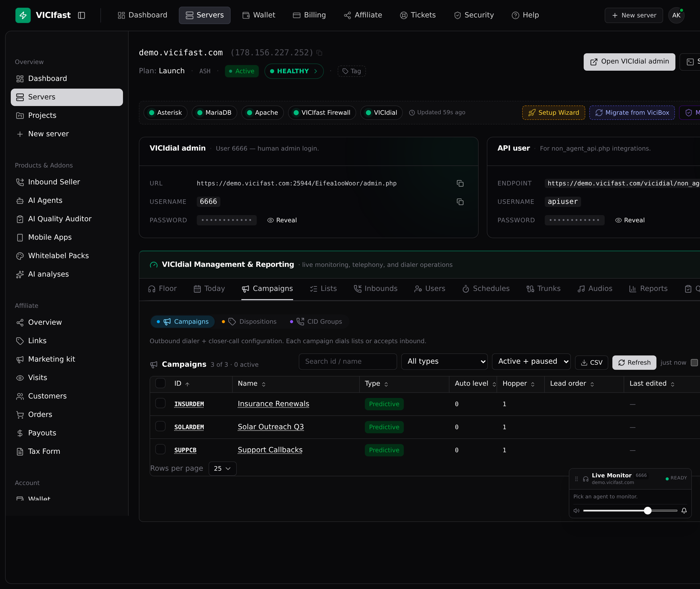
Task: Toggle sidebar collapse icon next to VICIfast
Action: [81, 15]
